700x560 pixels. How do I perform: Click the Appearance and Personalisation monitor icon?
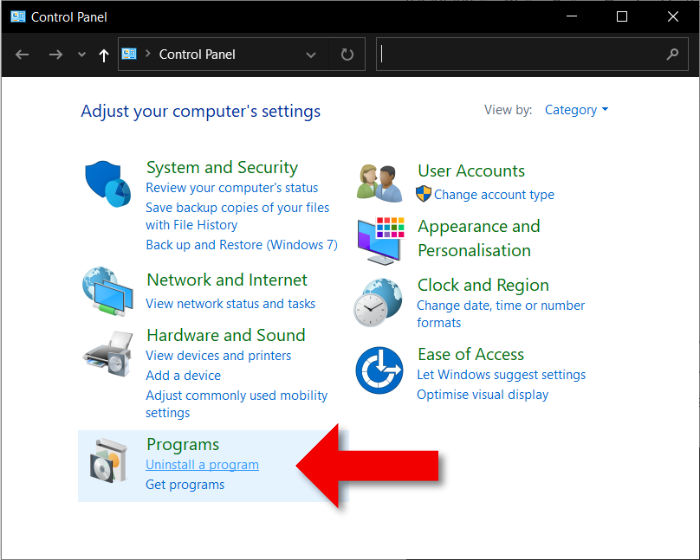381,241
